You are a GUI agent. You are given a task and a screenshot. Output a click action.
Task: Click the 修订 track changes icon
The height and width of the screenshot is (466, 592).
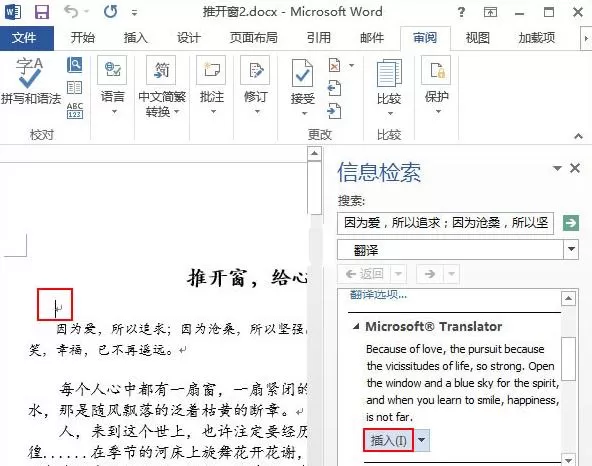pyautogui.click(x=256, y=70)
